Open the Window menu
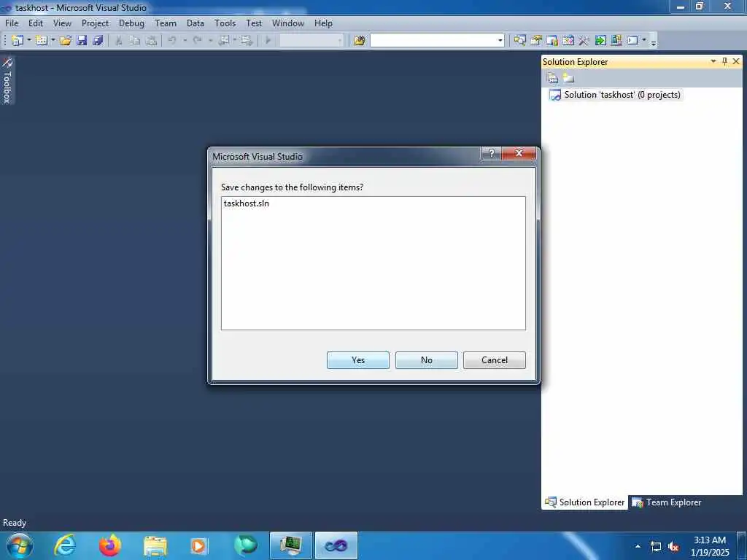The height and width of the screenshot is (560, 747). [x=287, y=23]
